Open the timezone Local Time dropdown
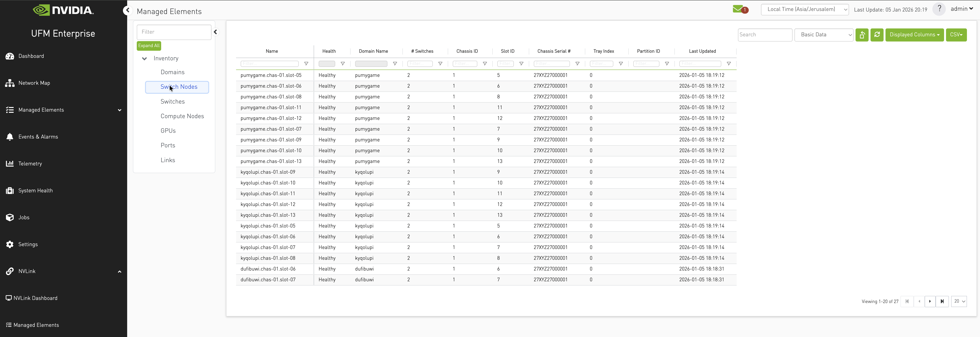 [x=805, y=9]
